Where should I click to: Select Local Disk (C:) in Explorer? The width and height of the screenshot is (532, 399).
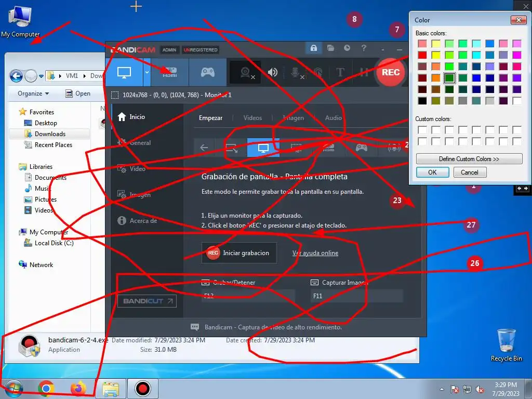click(54, 243)
